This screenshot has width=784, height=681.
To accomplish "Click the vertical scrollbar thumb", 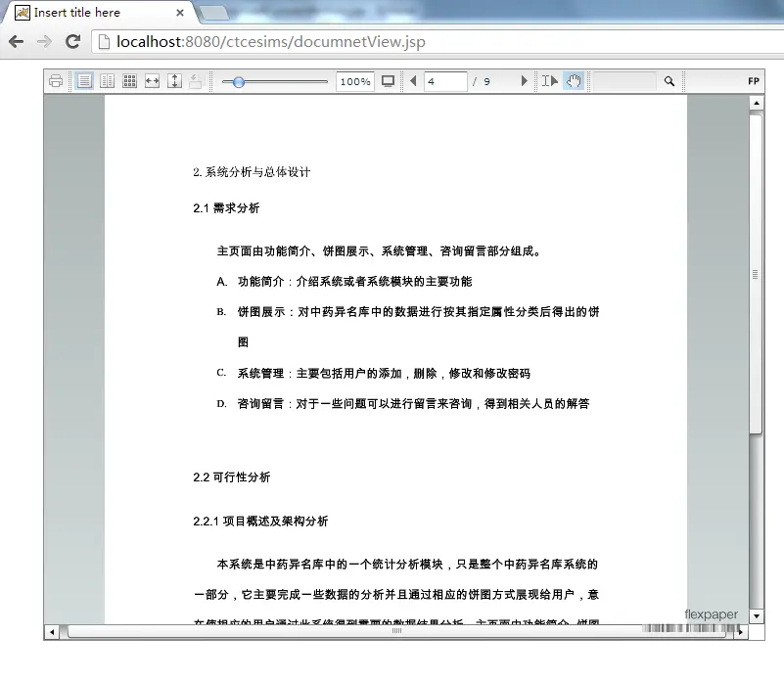I will 756,274.
